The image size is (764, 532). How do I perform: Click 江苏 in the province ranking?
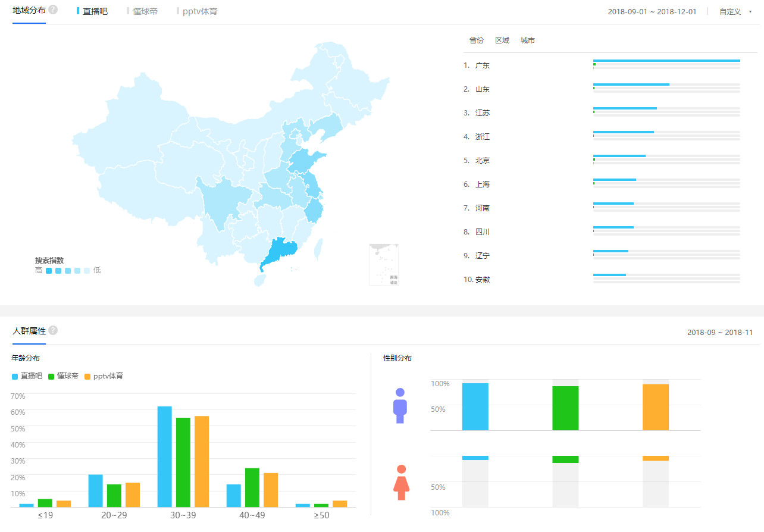click(483, 113)
